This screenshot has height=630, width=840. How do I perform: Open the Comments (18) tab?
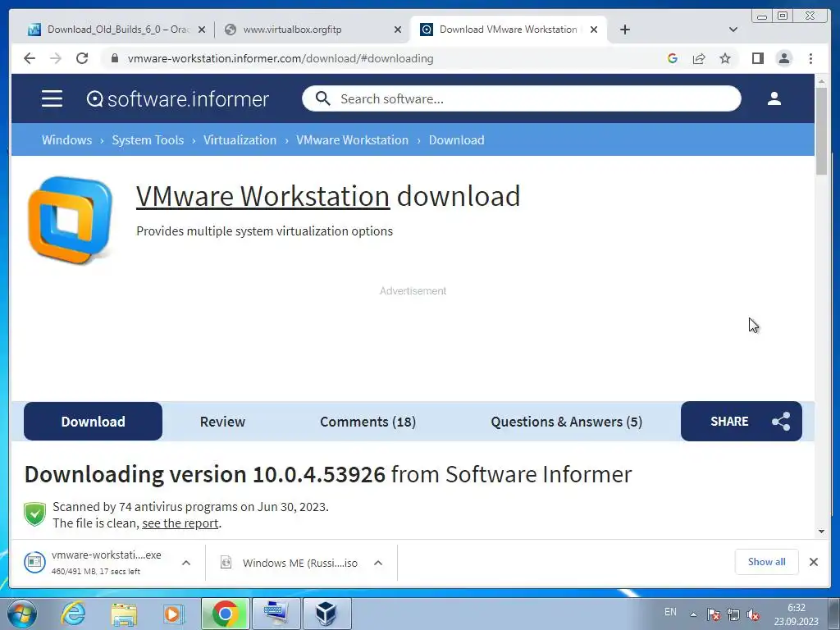[x=367, y=422]
